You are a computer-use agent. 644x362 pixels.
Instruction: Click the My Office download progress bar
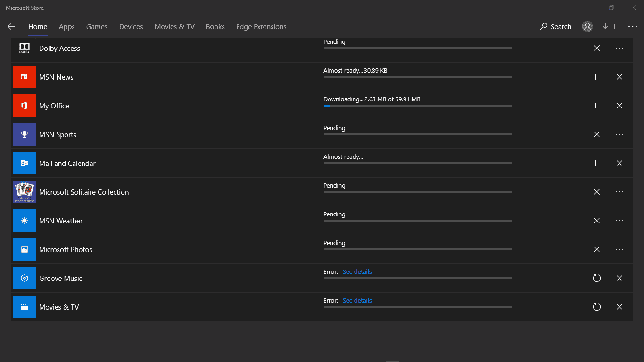click(x=418, y=106)
